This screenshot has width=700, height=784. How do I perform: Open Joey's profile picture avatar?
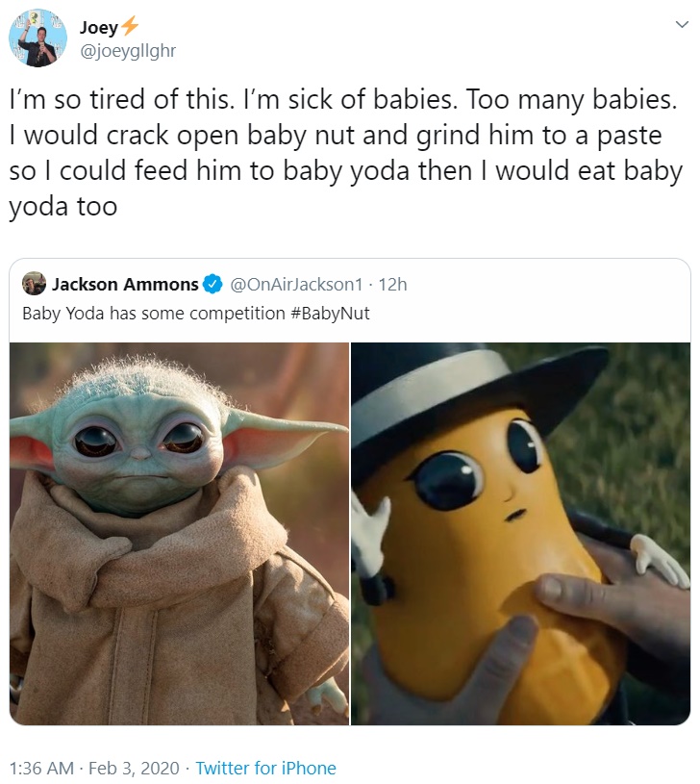[x=37, y=38]
